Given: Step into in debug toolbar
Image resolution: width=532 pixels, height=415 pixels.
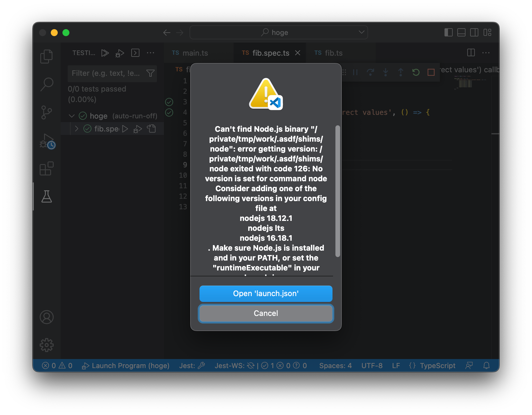Looking at the screenshot, I should pos(386,72).
